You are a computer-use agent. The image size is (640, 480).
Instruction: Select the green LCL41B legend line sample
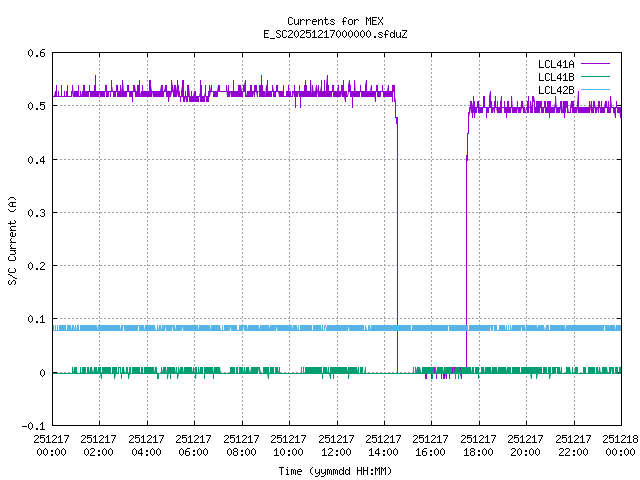(x=595, y=77)
